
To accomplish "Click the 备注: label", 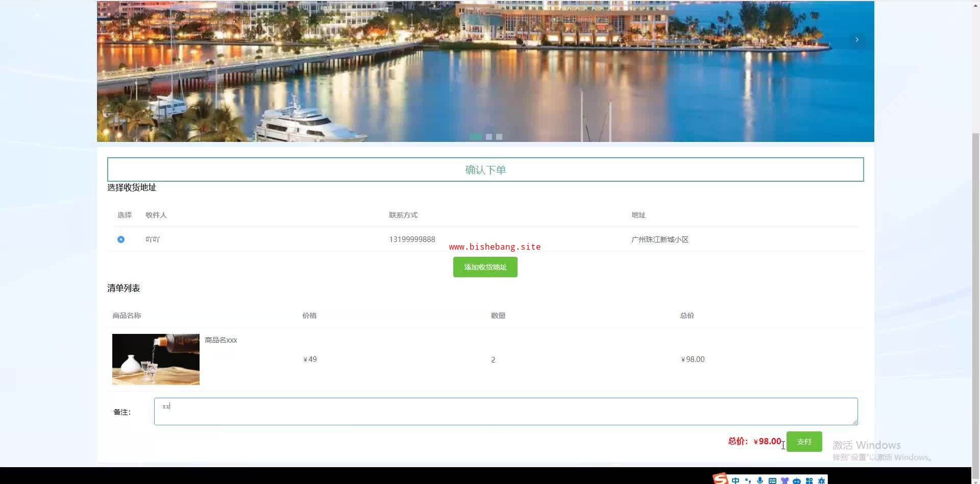I will click(x=122, y=412).
